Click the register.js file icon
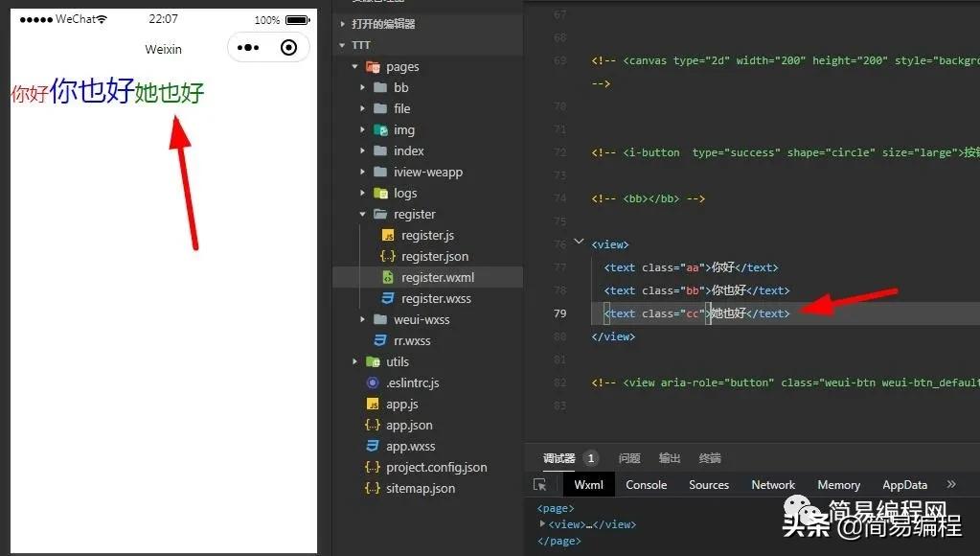The height and width of the screenshot is (556, 980). click(388, 236)
